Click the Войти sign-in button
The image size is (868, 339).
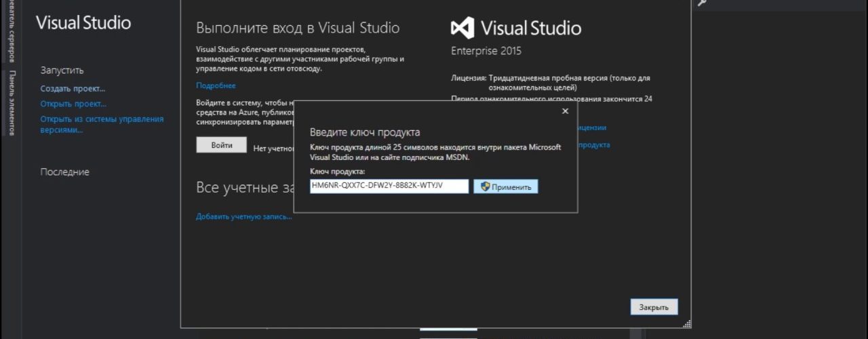(x=222, y=145)
